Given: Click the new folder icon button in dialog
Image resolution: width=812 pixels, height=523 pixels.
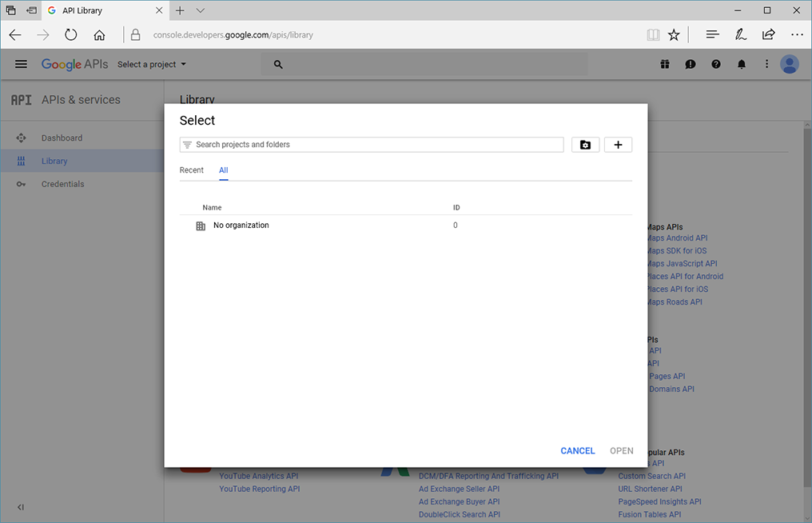Looking at the screenshot, I should (x=585, y=145).
